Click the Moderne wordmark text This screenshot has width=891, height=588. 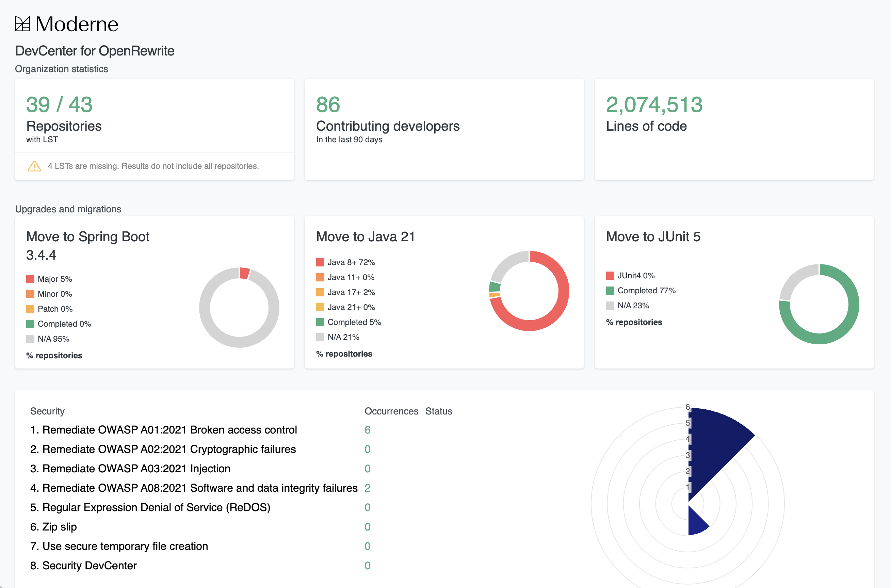pos(77,24)
